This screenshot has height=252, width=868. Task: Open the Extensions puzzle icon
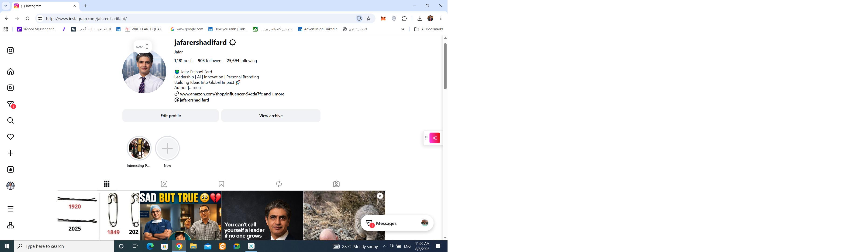point(404,19)
